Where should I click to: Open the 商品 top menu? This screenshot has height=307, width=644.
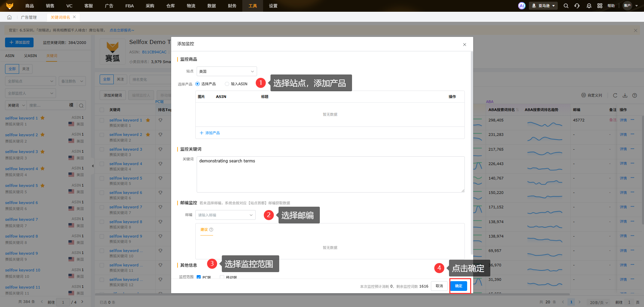pyautogui.click(x=30, y=6)
